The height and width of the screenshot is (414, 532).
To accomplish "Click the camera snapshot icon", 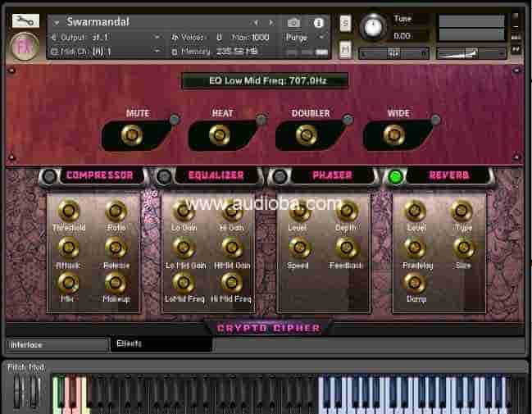I will [x=293, y=22].
